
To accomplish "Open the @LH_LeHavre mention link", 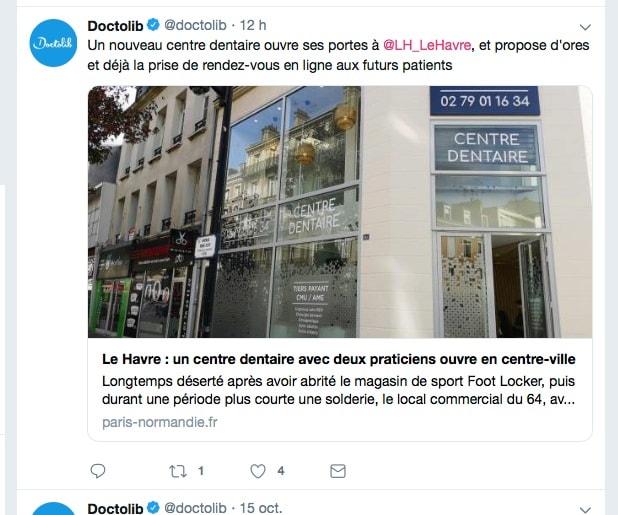I will point(427,45).
